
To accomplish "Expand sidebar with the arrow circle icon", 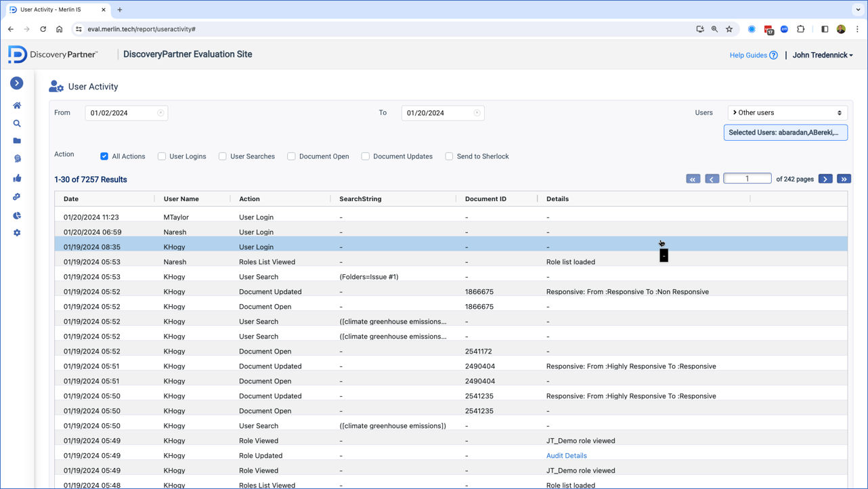I will pos(17,83).
